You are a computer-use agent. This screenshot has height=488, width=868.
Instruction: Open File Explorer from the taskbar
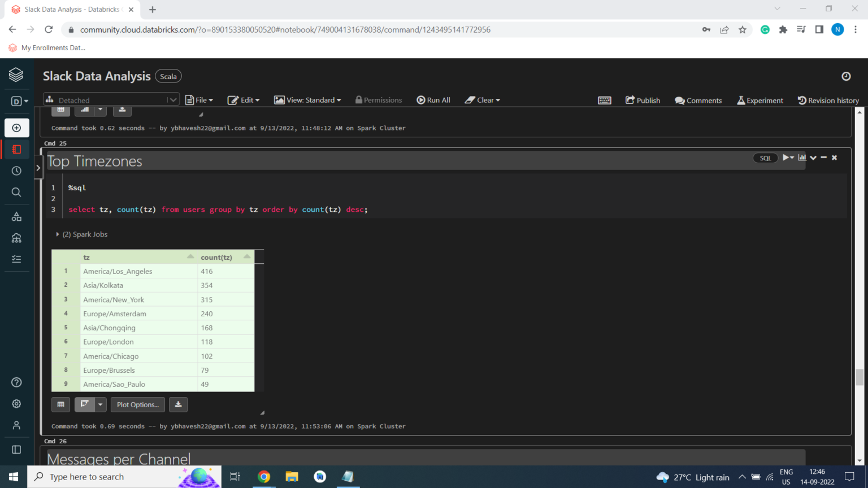click(292, 477)
